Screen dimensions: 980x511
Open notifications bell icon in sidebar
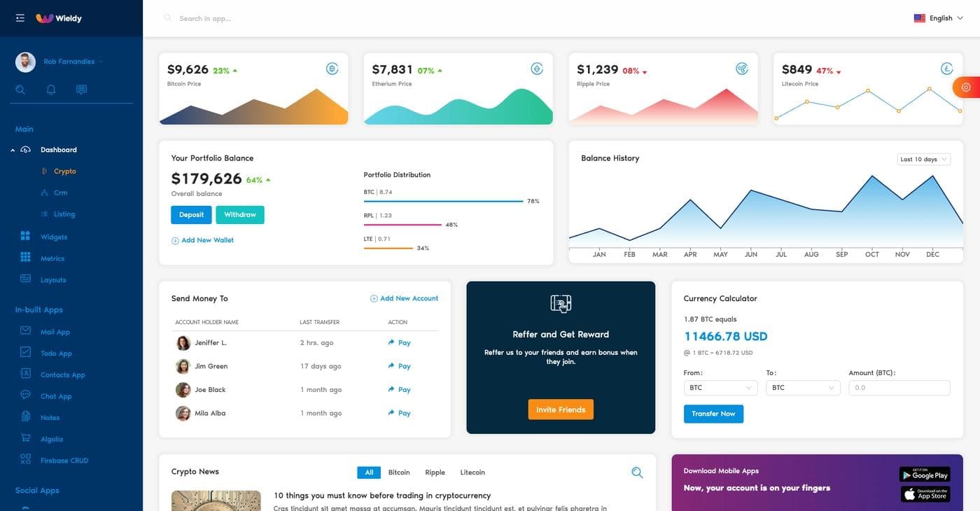point(51,90)
